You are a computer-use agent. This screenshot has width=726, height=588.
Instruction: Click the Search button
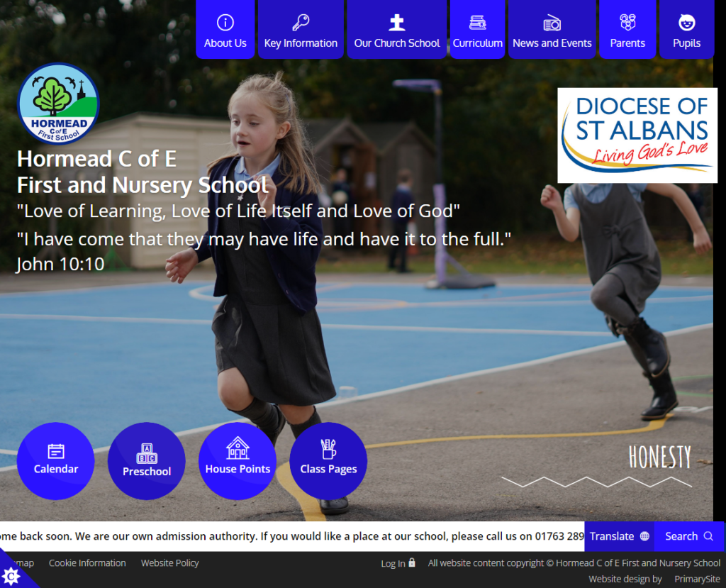pos(688,536)
